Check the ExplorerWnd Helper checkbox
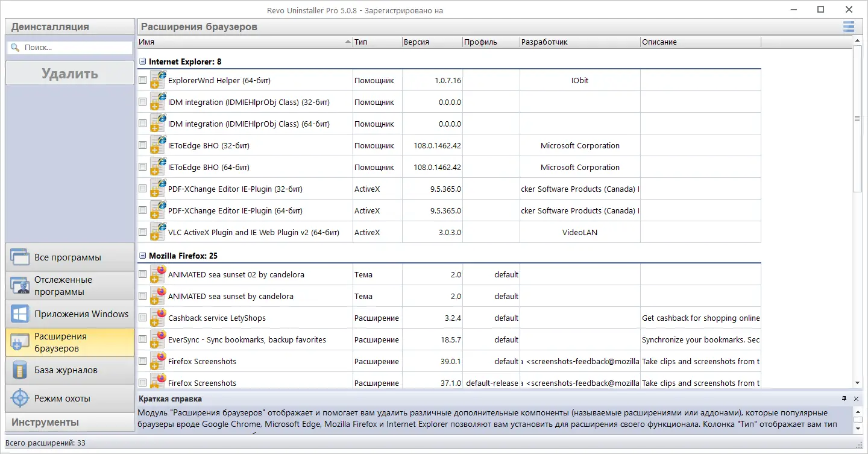 click(x=142, y=80)
